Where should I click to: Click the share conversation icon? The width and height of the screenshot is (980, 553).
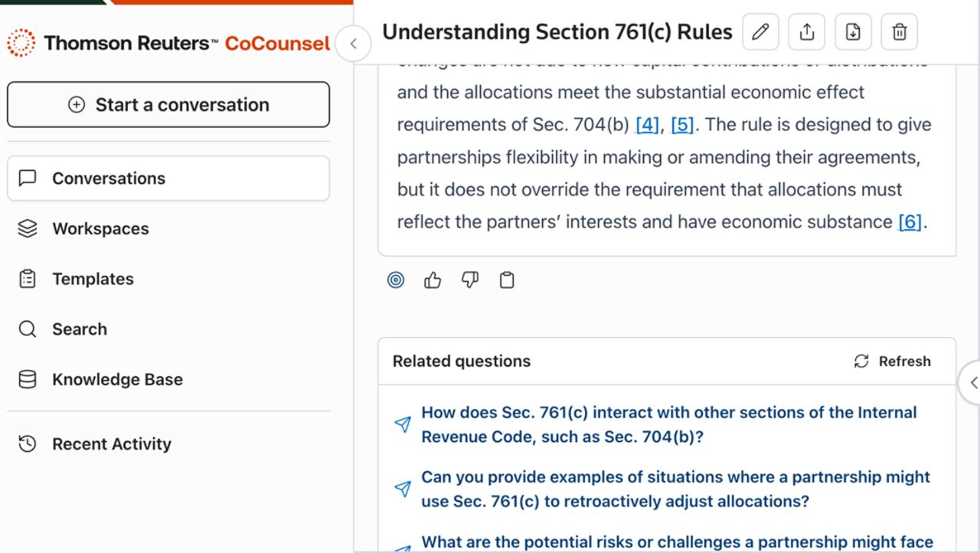click(806, 32)
